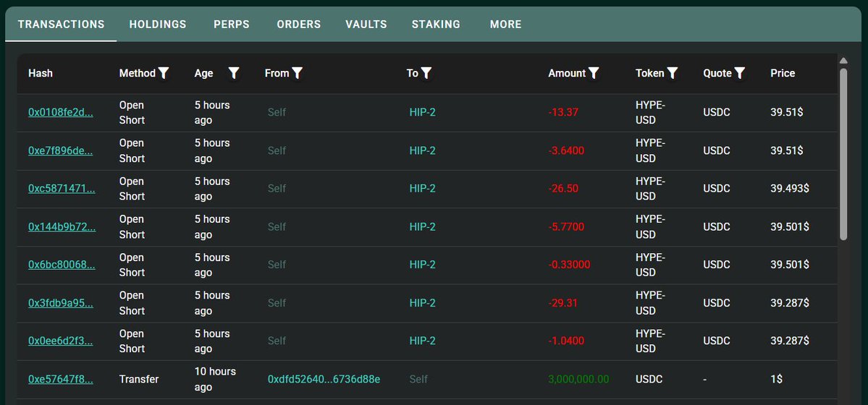The width and height of the screenshot is (868, 405).
Task: View transaction 0xc5871471...
Action: click(62, 189)
